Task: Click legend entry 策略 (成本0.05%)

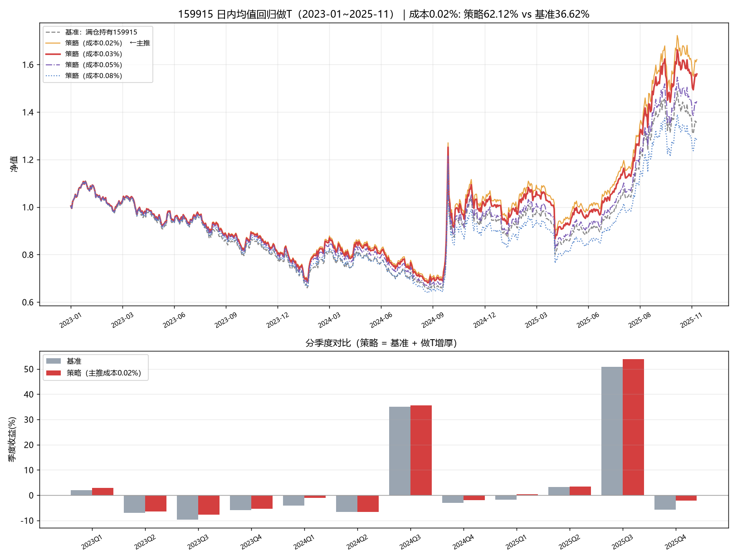Action: click(x=84, y=65)
